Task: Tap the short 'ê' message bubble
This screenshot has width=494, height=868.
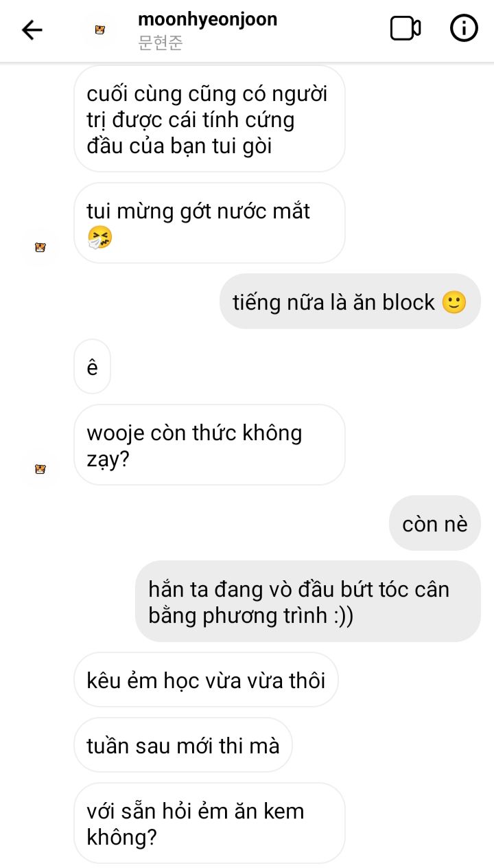Action: (x=92, y=367)
